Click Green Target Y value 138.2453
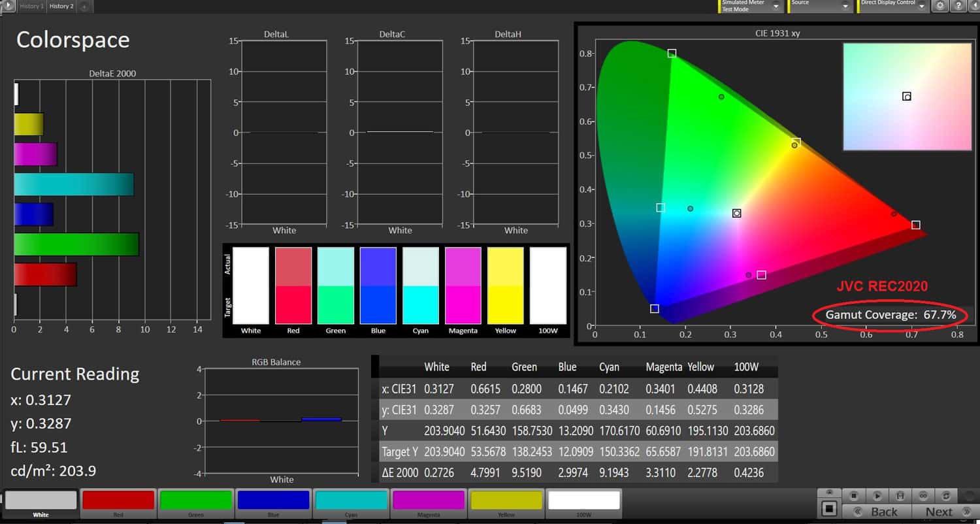Viewport: 980px width, 524px height. (x=532, y=451)
